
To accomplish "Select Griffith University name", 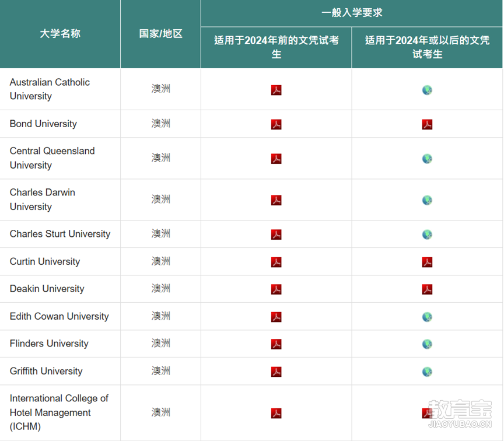I will pos(46,371).
